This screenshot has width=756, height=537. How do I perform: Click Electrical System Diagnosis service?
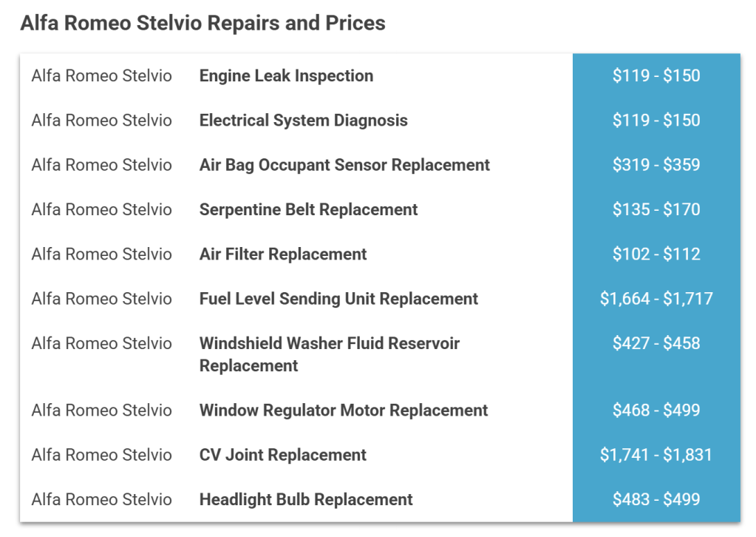pos(303,121)
